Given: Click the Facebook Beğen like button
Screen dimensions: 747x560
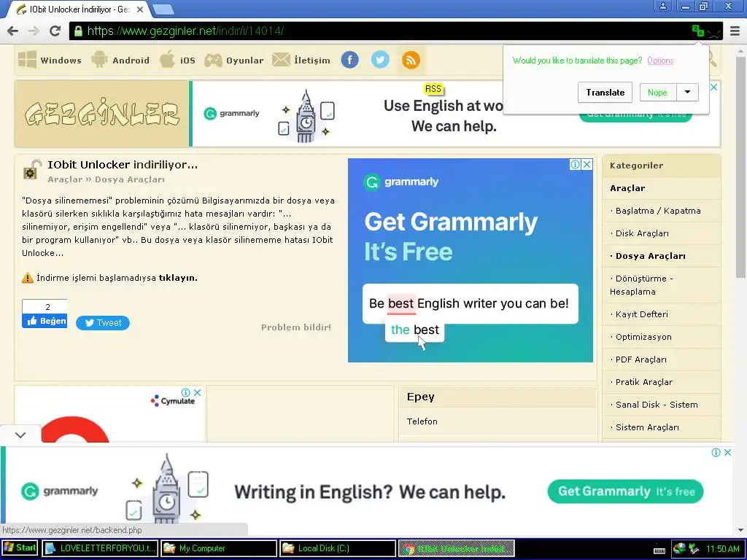Looking at the screenshot, I should 44,321.
